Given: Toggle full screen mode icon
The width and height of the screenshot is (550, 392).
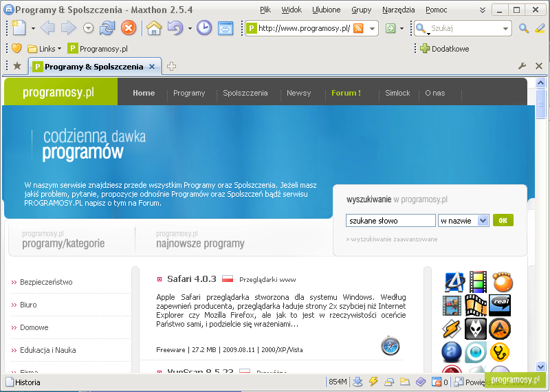Looking at the screenshot, I should [225, 28].
